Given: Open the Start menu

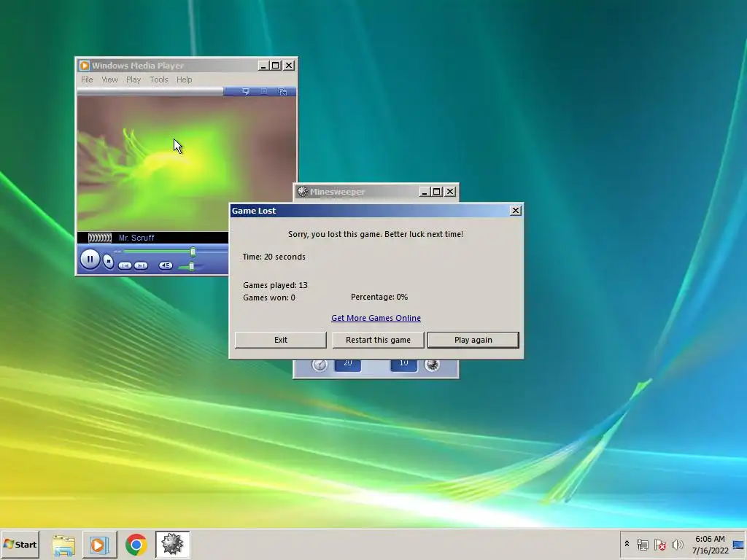Looking at the screenshot, I should point(20,544).
